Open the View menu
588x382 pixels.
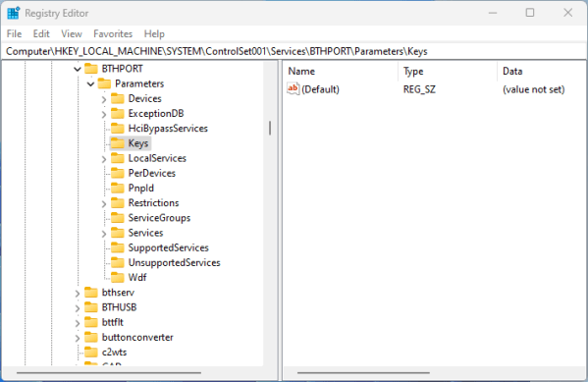(72, 33)
